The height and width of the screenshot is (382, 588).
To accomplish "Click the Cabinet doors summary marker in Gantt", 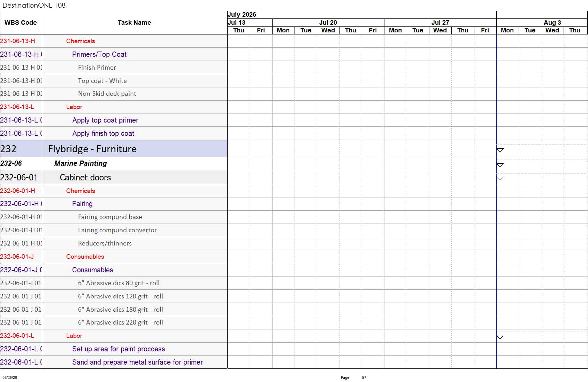I will 500,179.
